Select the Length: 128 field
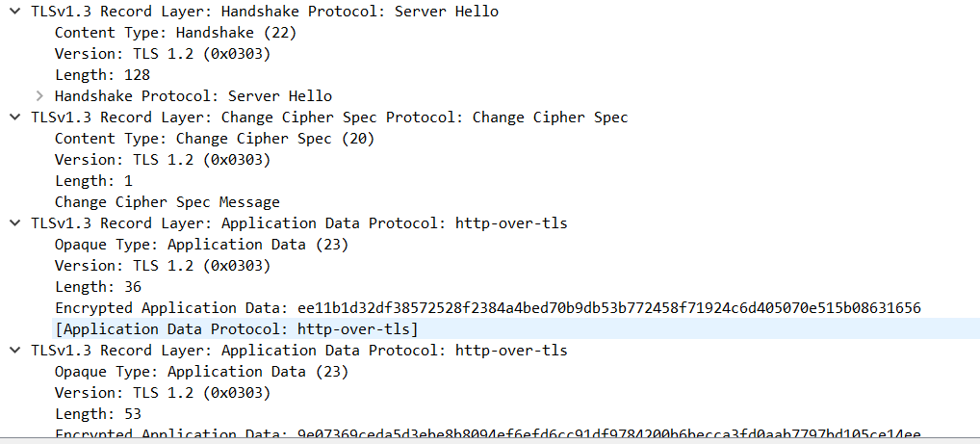The image size is (980, 444). point(102,75)
